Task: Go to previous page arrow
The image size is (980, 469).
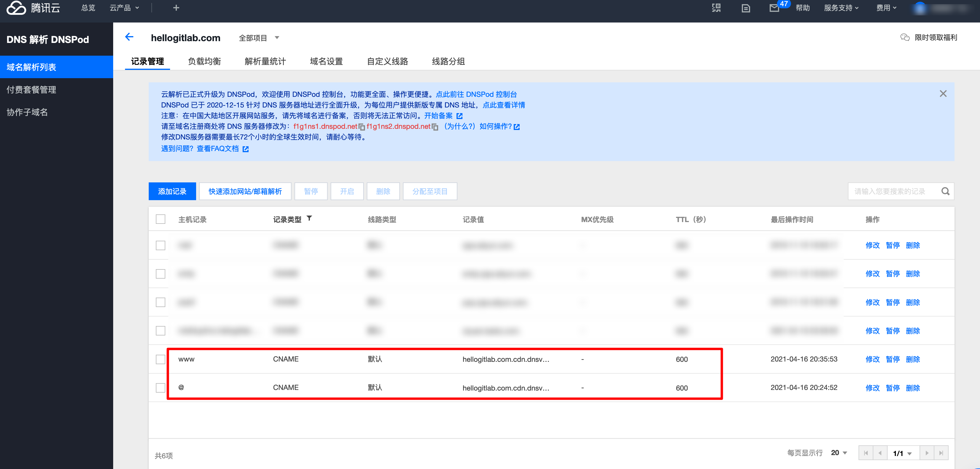Action: tap(880, 453)
